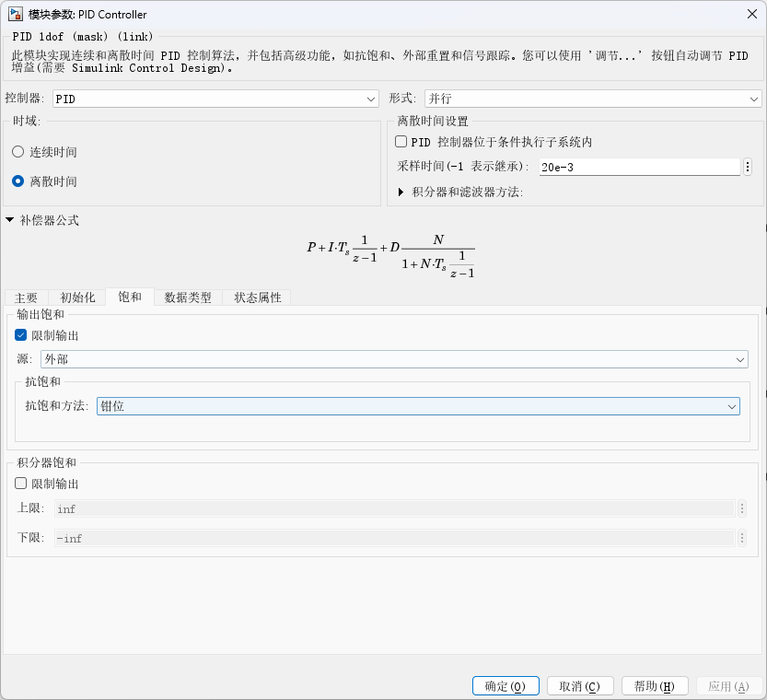This screenshot has height=700, width=767.
Task: Select the 离散时间 radio button
Action: 18,181
